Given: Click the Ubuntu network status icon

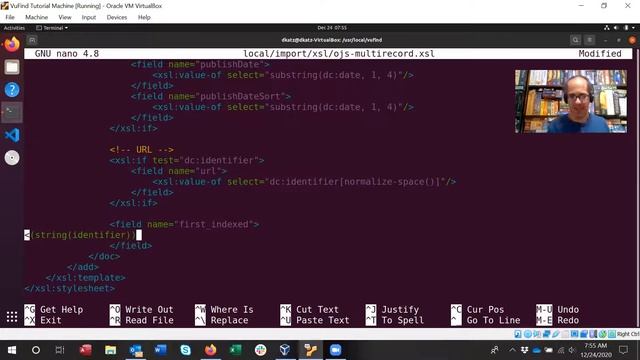Looking at the screenshot, I should pyautogui.click(x=607, y=28).
